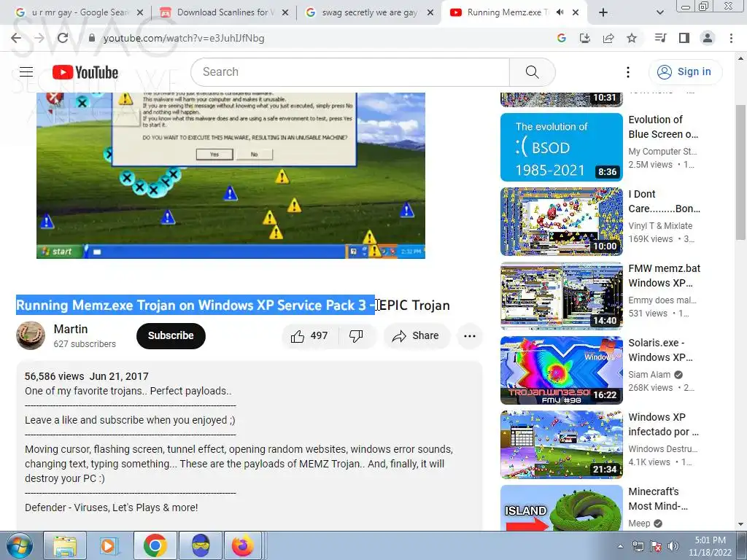Screen dimensions: 747x560
Task: Click 'Minecraft's Most Mind-...' title
Action: point(658,498)
